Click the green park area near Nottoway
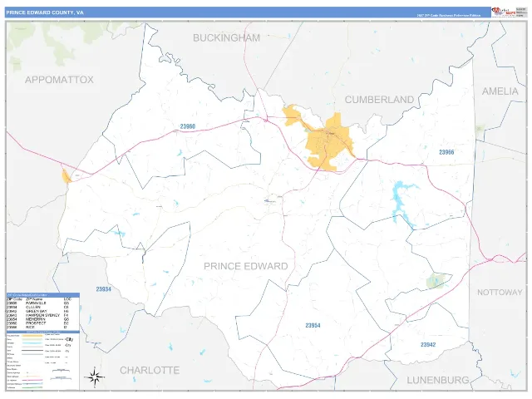The height and width of the screenshot is (399, 532). point(435,281)
